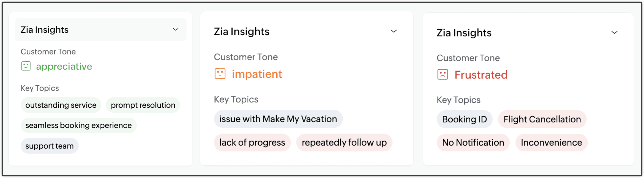Click the 'appreciative' tone label
The width and height of the screenshot is (644, 178).
(64, 66)
